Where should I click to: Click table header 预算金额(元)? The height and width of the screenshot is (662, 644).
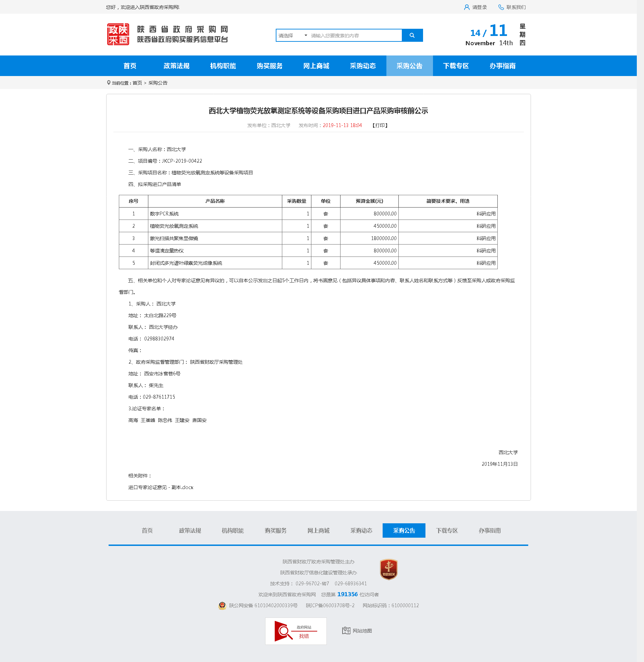tap(369, 201)
